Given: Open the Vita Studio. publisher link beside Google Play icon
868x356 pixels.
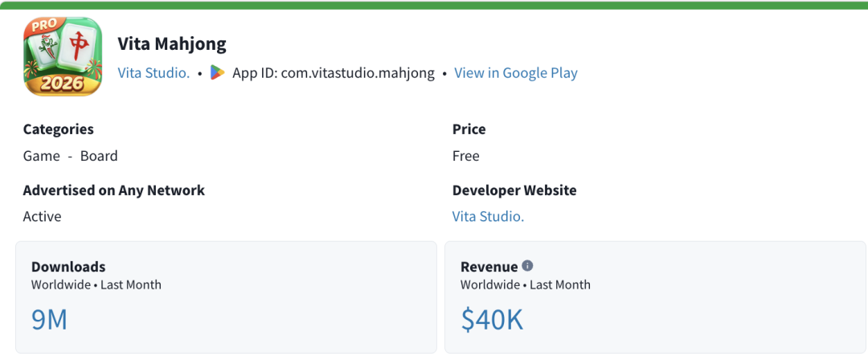Looking at the screenshot, I should [154, 73].
